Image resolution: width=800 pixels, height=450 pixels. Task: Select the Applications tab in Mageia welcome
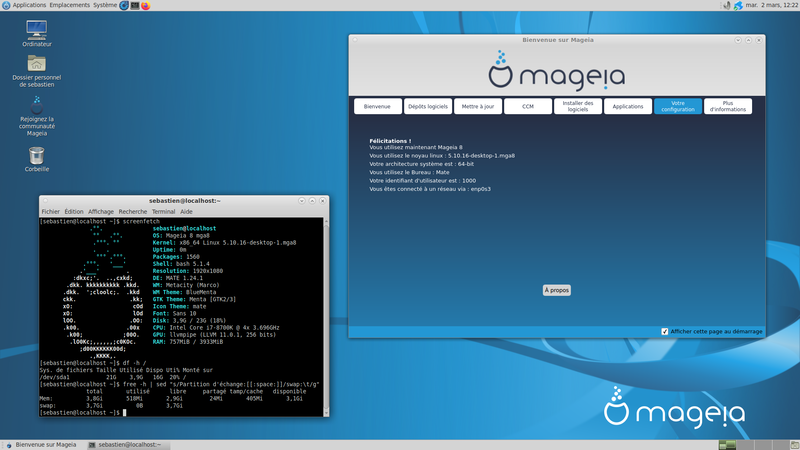click(x=628, y=106)
